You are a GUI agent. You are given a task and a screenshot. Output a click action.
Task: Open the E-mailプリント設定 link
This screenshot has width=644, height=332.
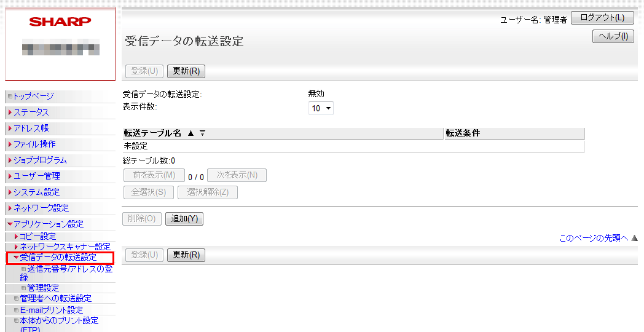[x=52, y=310]
